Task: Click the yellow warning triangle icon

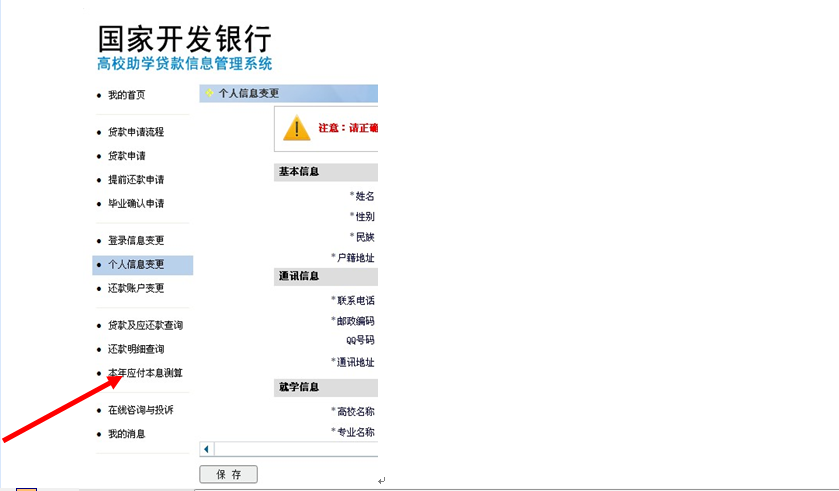Action: 296,128
